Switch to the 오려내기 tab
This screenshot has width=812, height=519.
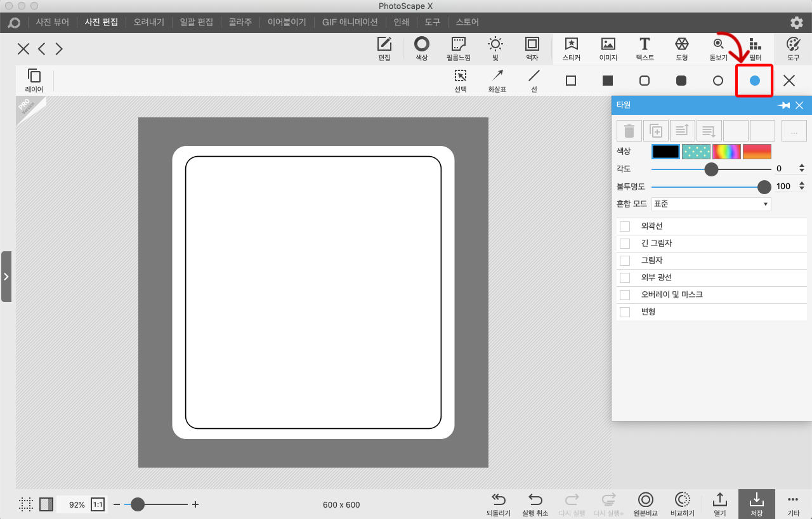coord(148,22)
